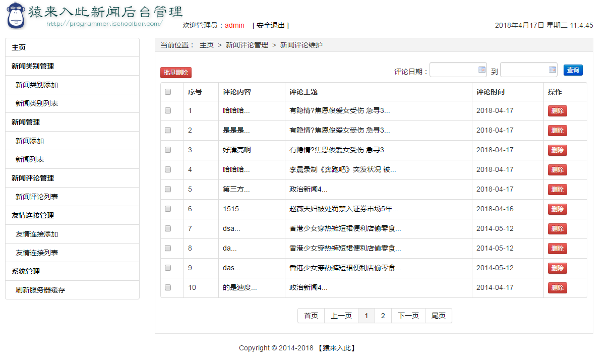
Task: Click the programmer.ischoolbar.com URL text
Action: (104, 23)
